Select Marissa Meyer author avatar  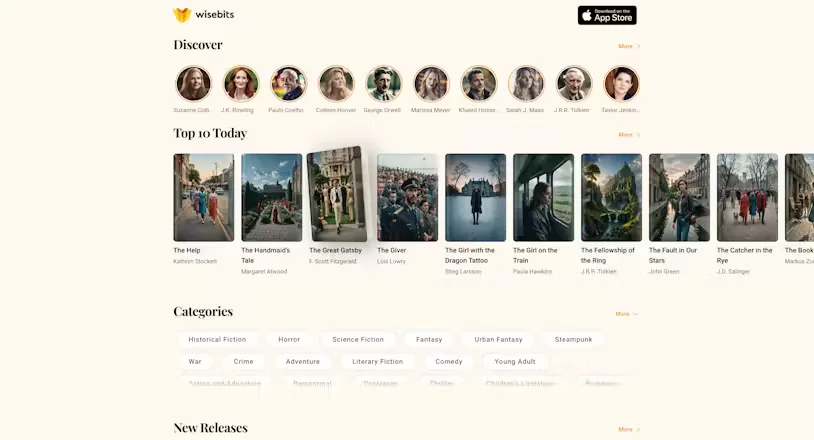click(431, 84)
